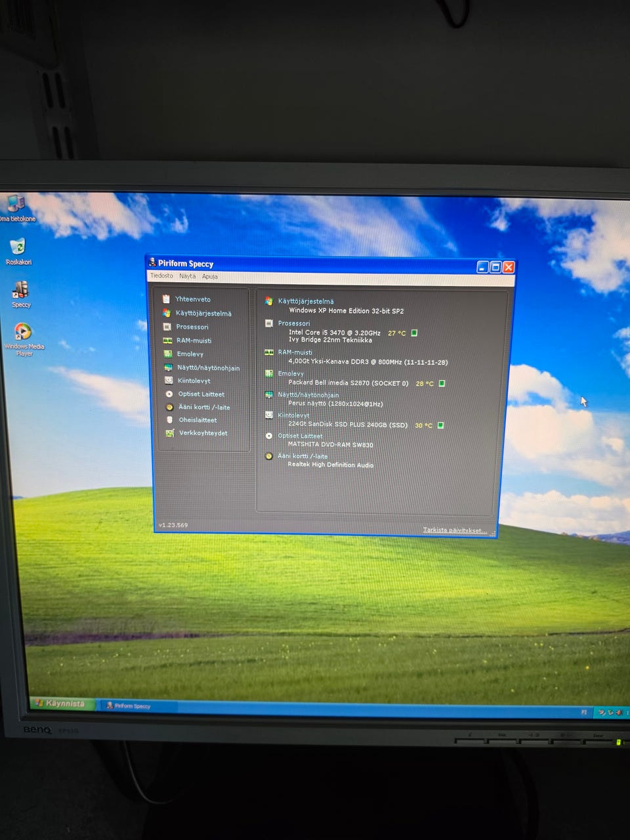
Task: Click the Emolevy heading link in summary
Action: [x=291, y=373]
